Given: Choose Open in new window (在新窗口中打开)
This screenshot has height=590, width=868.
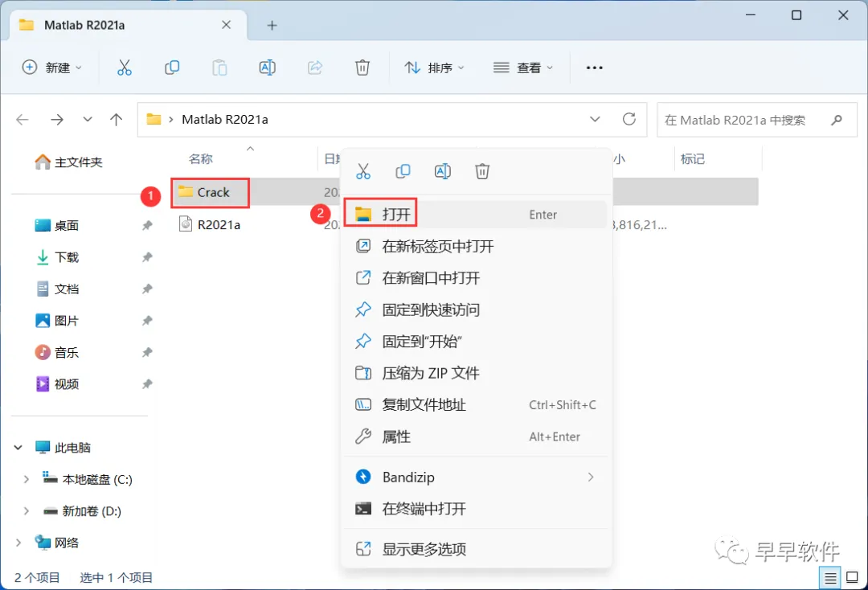Looking at the screenshot, I should pyautogui.click(x=476, y=278).
